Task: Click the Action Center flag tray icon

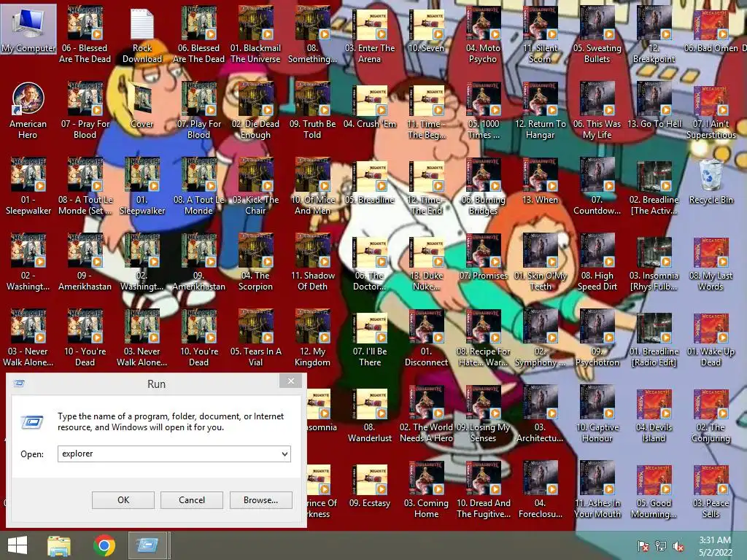Action: (643, 546)
